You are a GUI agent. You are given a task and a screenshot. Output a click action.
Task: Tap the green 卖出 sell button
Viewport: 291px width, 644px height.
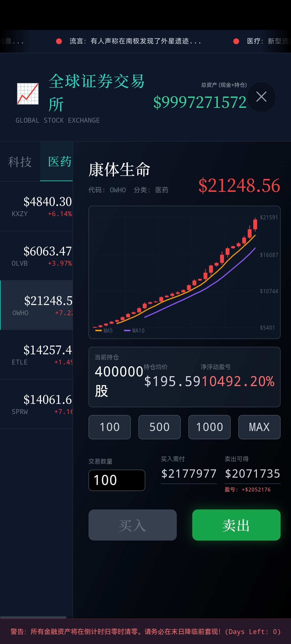click(x=236, y=525)
